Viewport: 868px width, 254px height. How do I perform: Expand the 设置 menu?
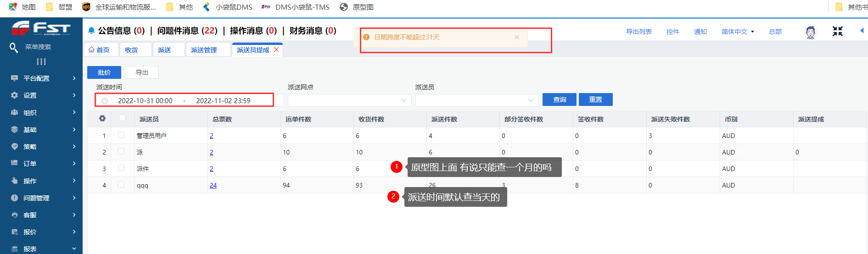(74, 95)
